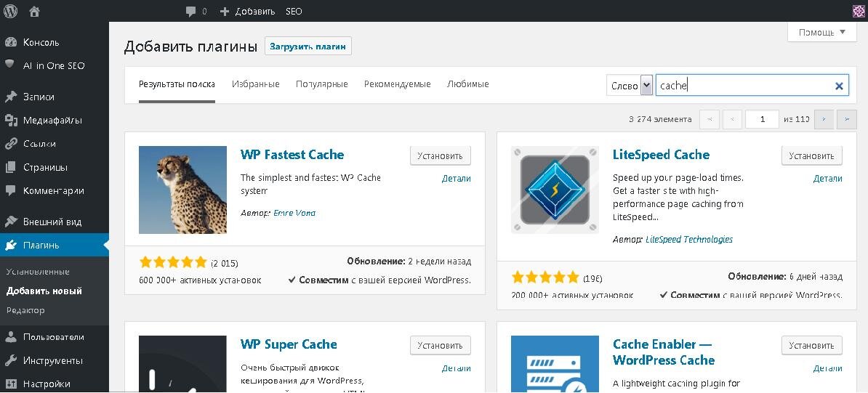Click Консоль dashboard icon
The image size is (868, 393).
click(10, 42)
